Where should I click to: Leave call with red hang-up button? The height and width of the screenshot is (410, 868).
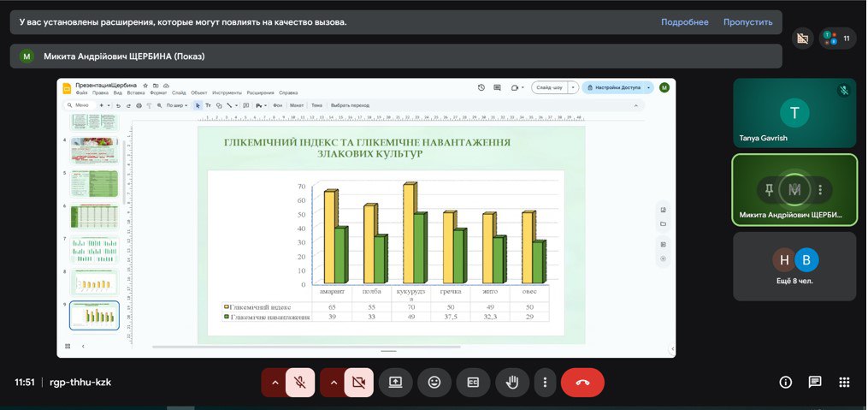coord(582,383)
